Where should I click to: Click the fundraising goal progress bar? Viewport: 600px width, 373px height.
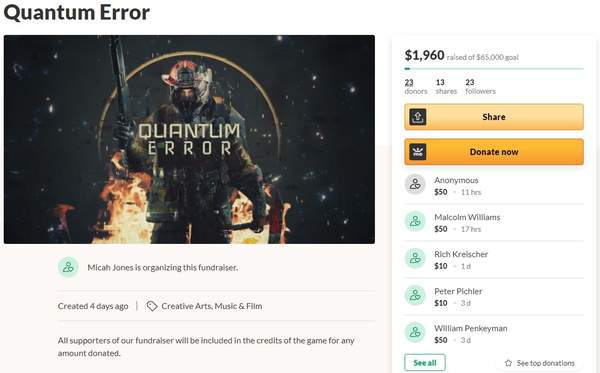click(x=494, y=69)
